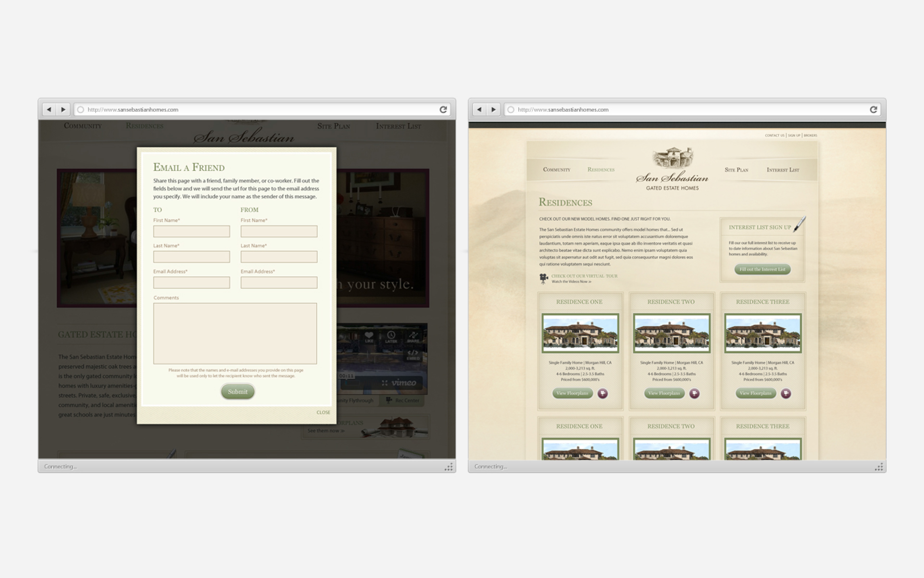Open Residences menu in right window
Screen dimensions: 924x578
[601, 169]
